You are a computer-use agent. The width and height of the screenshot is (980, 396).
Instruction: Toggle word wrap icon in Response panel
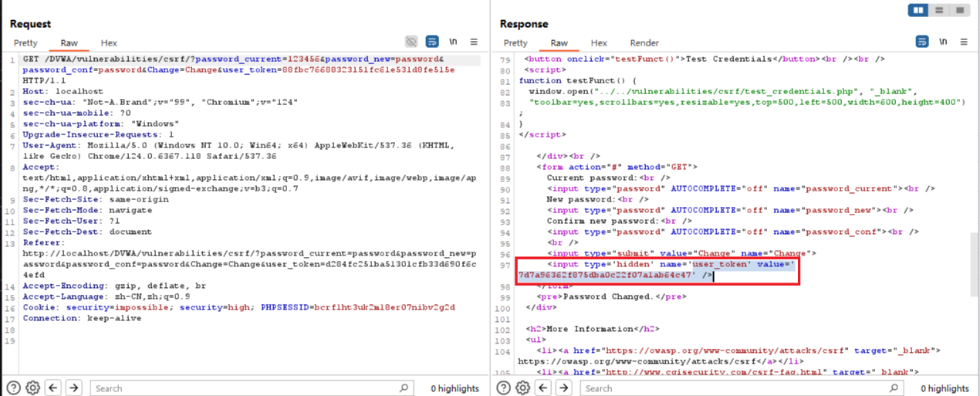(923, 42)
